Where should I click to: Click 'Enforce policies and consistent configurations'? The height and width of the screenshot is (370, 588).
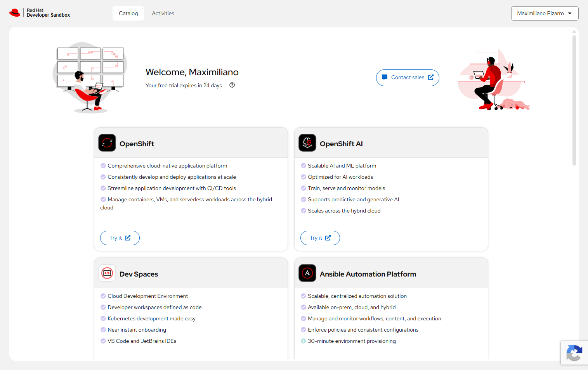click(x=363, y=330)
